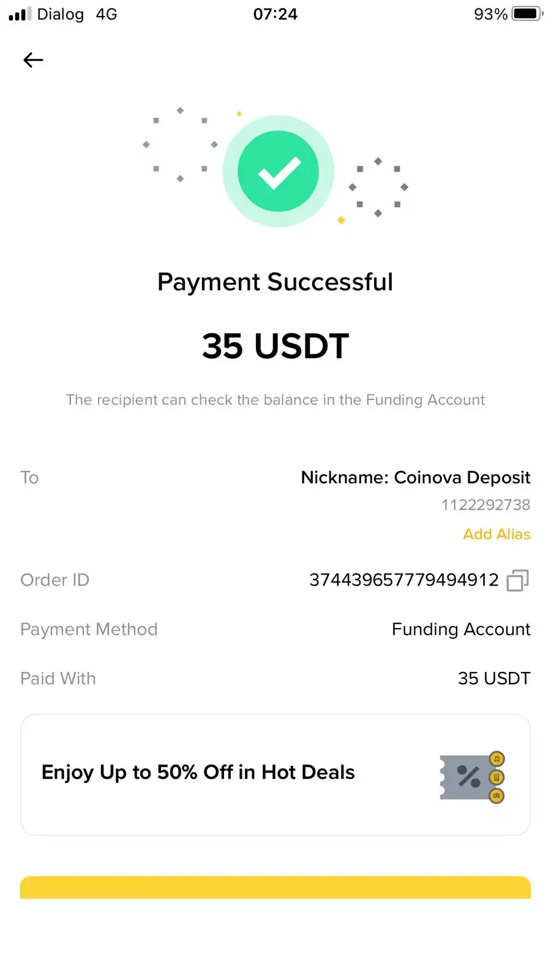Tap the green success checkmark icon
Viewport: 551px width, 980px height.
pos(278,171)
